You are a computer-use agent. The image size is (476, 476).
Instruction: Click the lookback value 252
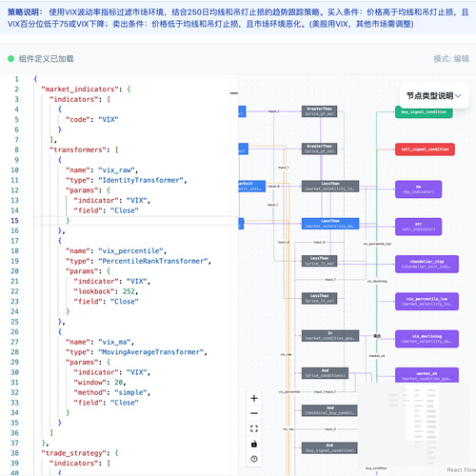tap(129, 291)
